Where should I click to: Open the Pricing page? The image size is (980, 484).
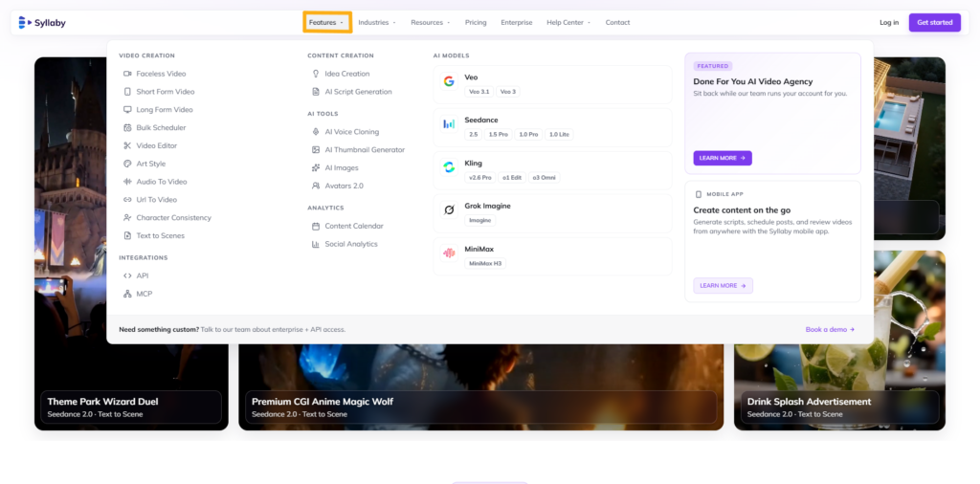[476, 23]
